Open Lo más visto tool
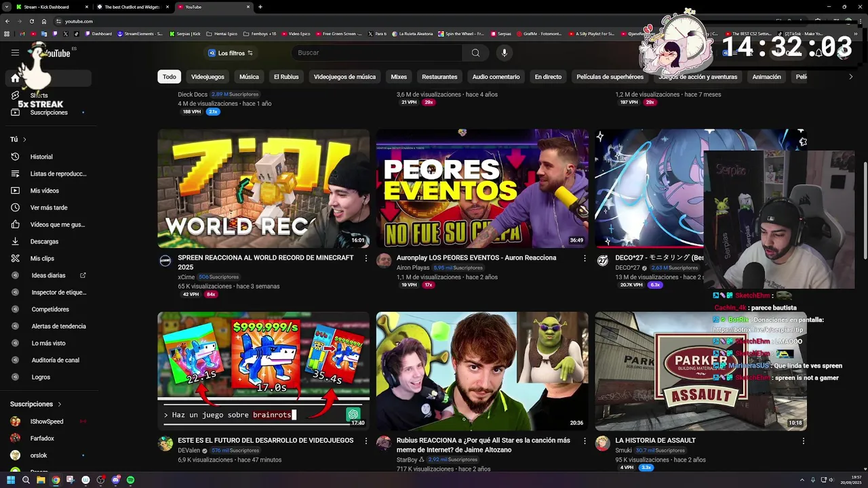 [x=49, y=343]
